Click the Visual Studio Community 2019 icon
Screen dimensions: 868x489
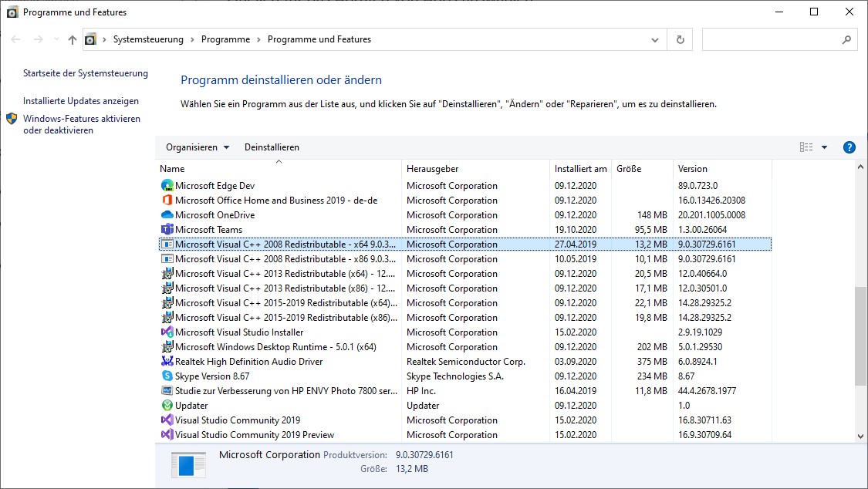(167, 420)
